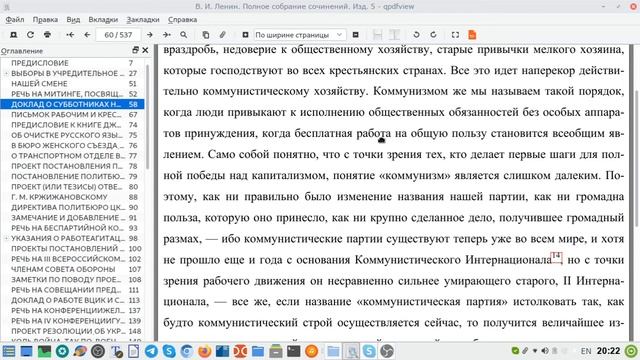Screen dimensions: 640x360
Task: Open the Файл menu
Action: (15, 19)
